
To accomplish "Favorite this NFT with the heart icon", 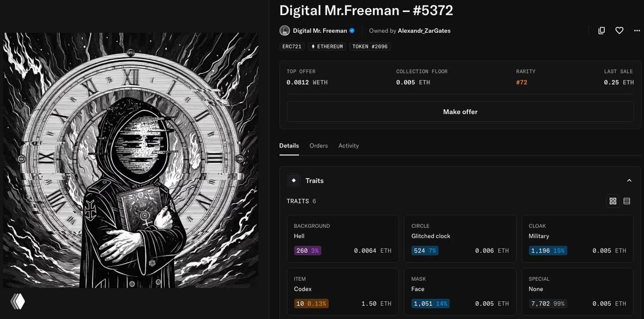I will pos(619,30).
